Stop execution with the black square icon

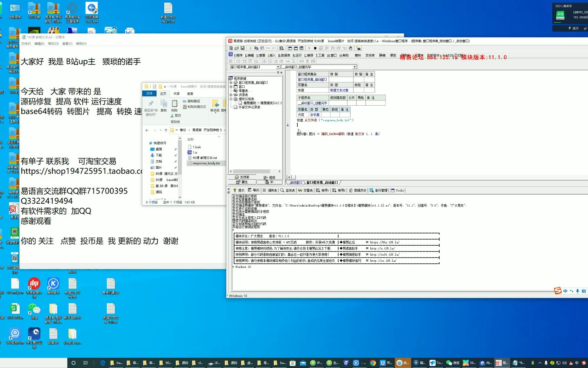315,48
